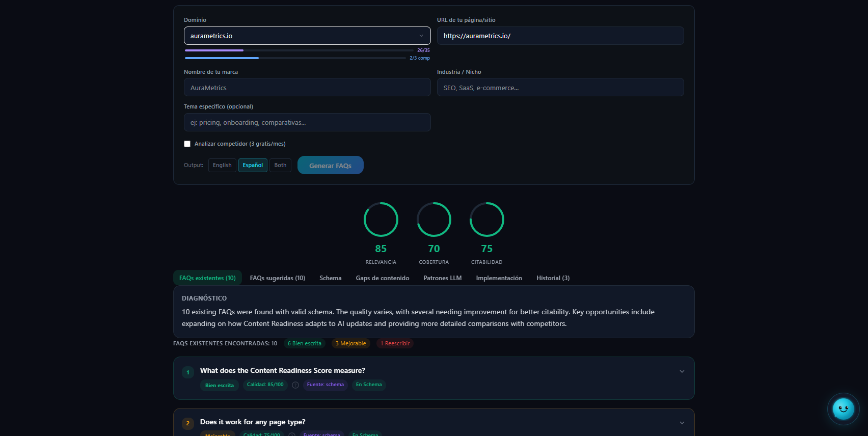The width and height of the screenshot is (868, 436).
Task: Click the number 2 badge of second FAQ
Action: click(x=188, y=423)
